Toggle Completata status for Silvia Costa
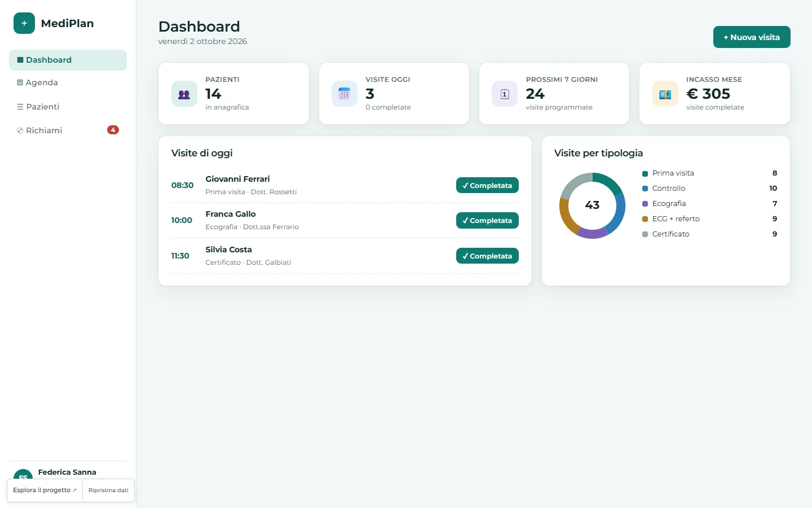Screen dimensions: 812x508 point(487,256)
